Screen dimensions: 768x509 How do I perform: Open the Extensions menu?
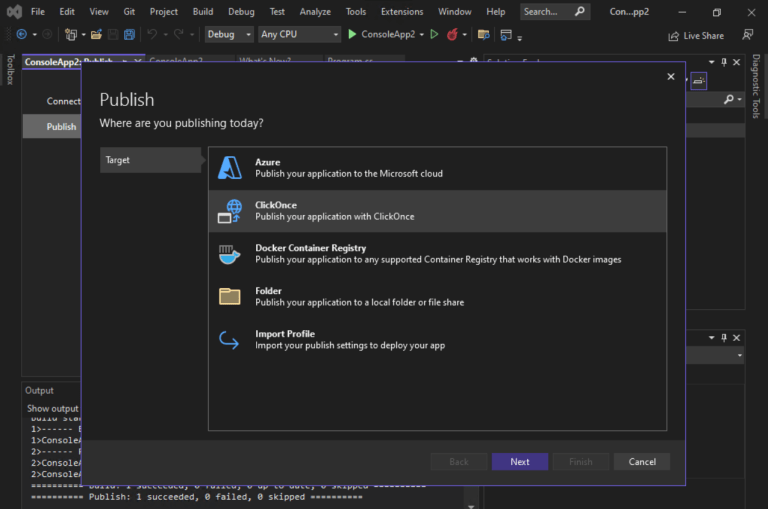click(402, 12)
